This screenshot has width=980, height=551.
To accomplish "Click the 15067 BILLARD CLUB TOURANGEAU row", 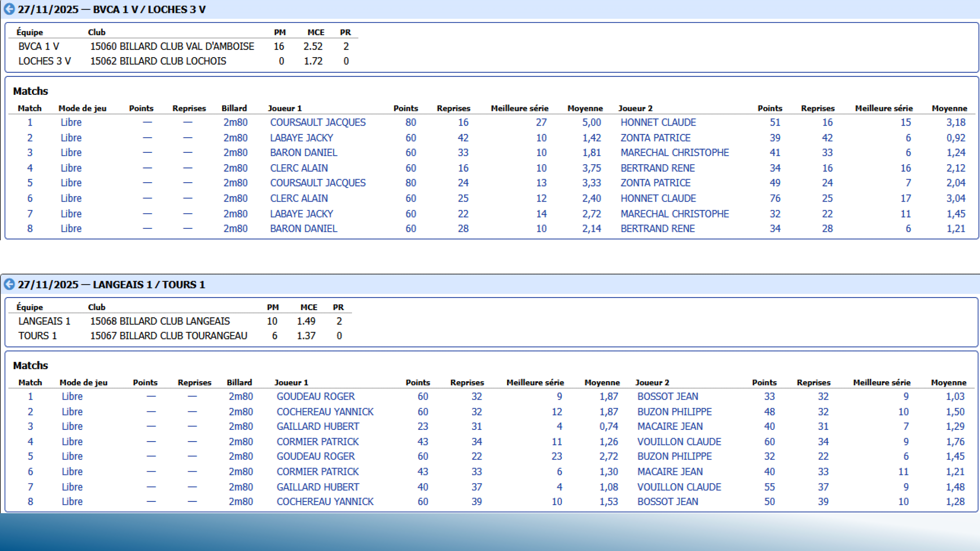I will (168, 336).
